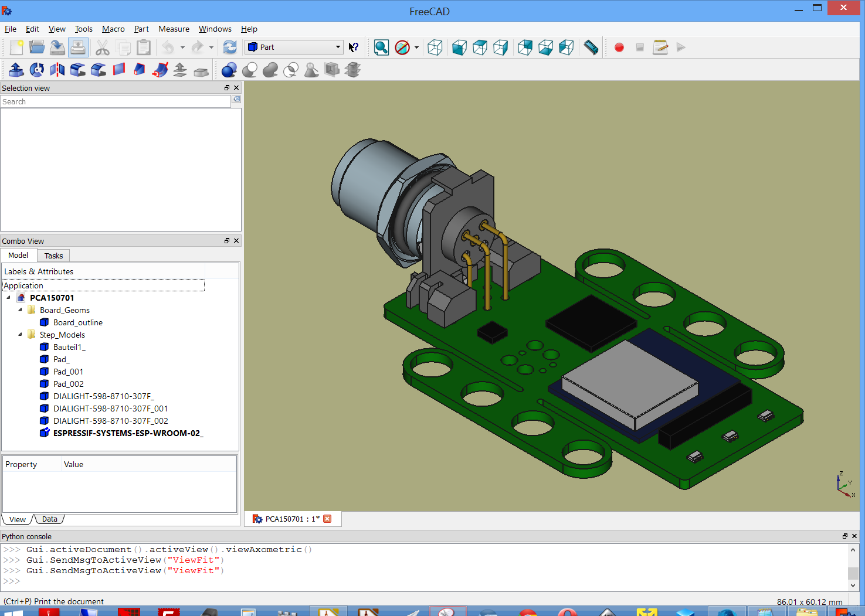Open the Macro menu
Screen dimensions: 865x616
pos(113,29)
